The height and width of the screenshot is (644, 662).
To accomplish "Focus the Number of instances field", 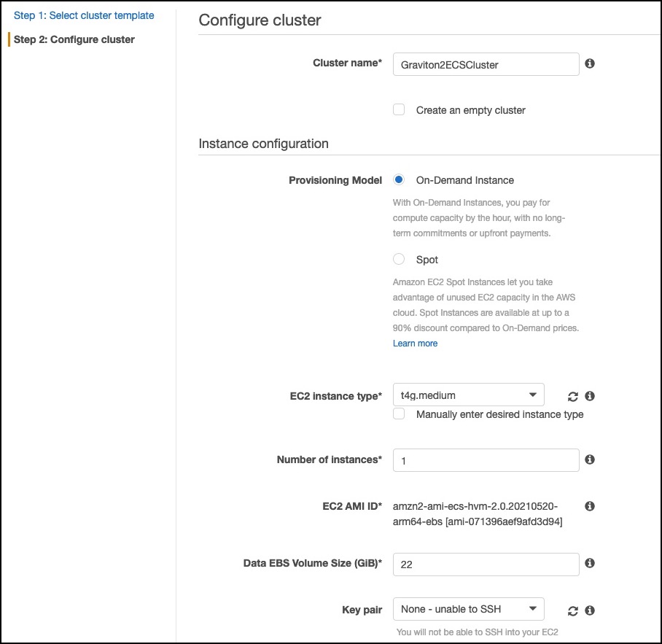I will point(486,460).
